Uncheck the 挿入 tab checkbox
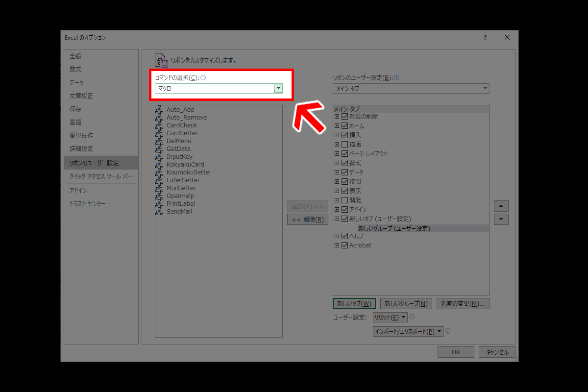Screen dimensions: 588x392 click(x=344, y=135)
